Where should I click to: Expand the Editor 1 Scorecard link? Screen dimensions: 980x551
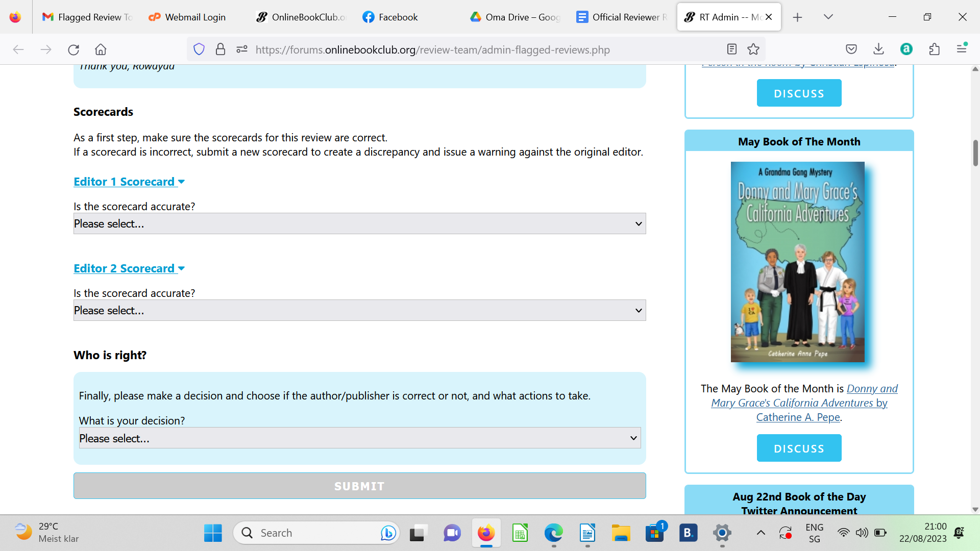(x=129, y=182)
